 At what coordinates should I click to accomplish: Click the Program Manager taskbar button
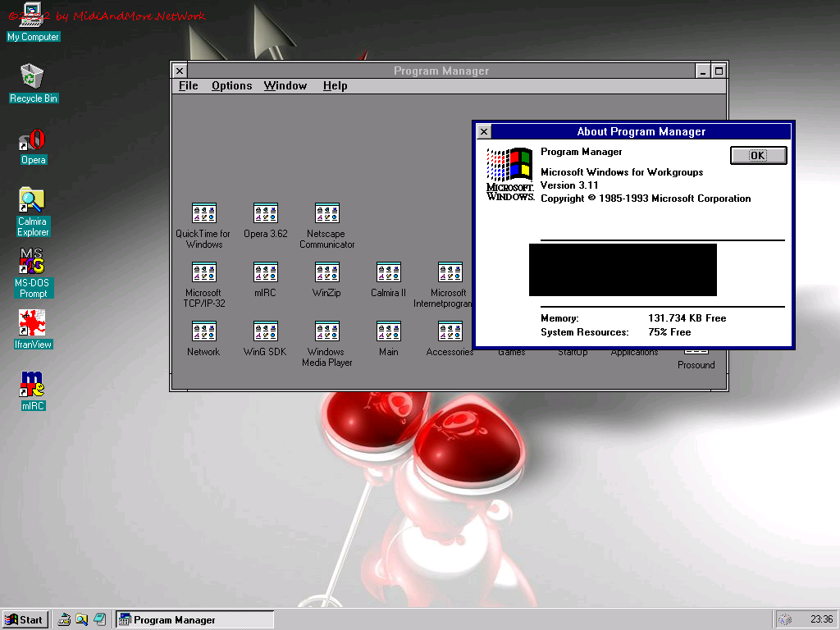(x=194, y=619)
